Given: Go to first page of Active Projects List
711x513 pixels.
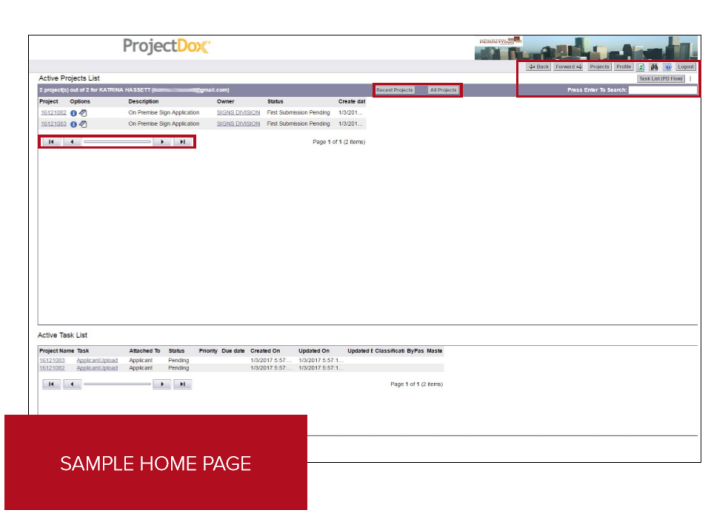Looking at the screenshot, I should (50, 142).
